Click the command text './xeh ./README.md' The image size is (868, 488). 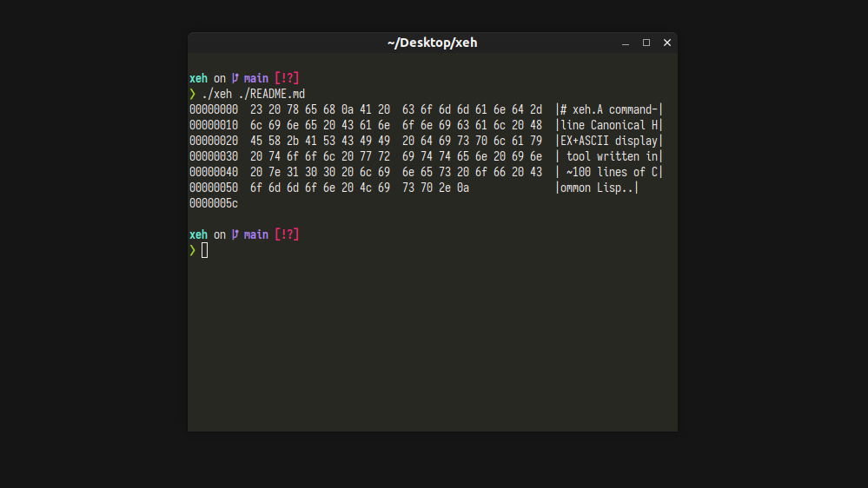pos(254,94)
